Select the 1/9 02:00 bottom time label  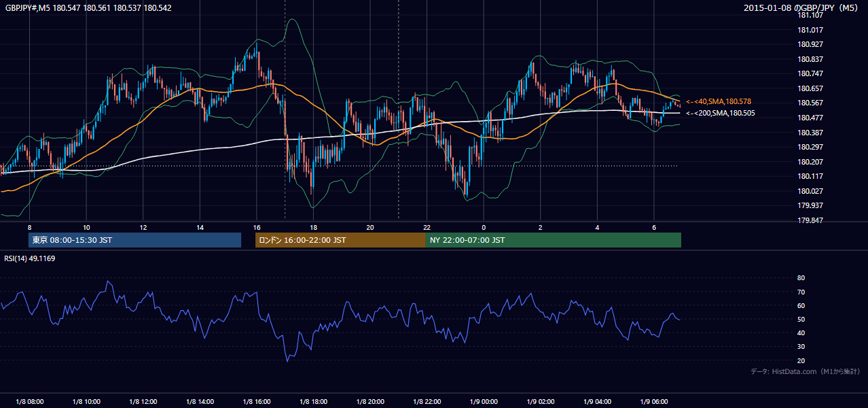pos(540,402)
